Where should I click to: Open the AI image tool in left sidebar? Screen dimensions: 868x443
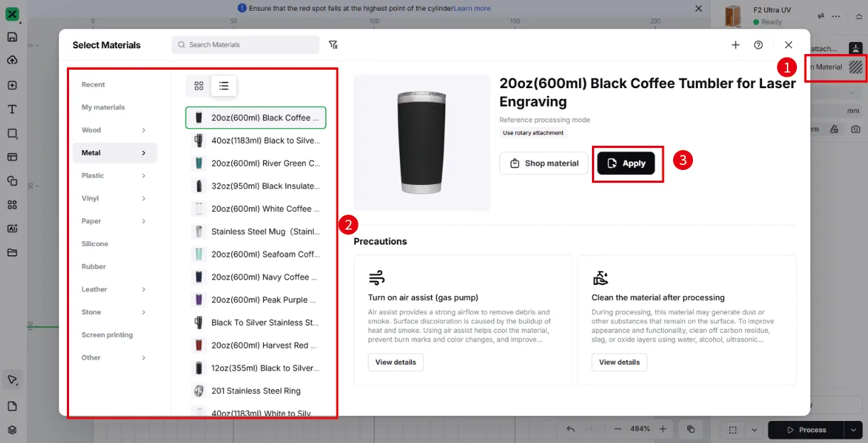pyautogui.click(x=12, y=229)
